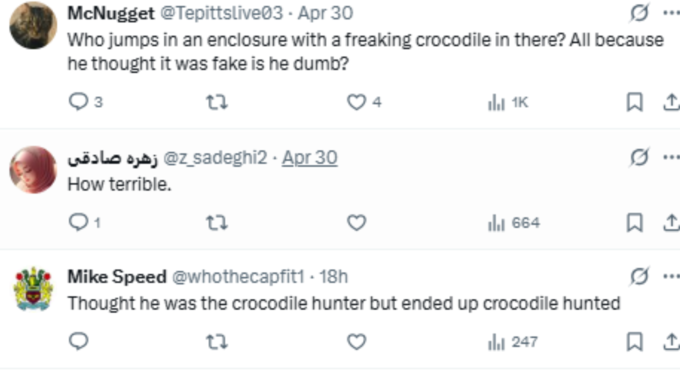Viewport: 680px width, 383px height.
Task: Bookmark Mike Speed's tweet
Action: point(634,342)
